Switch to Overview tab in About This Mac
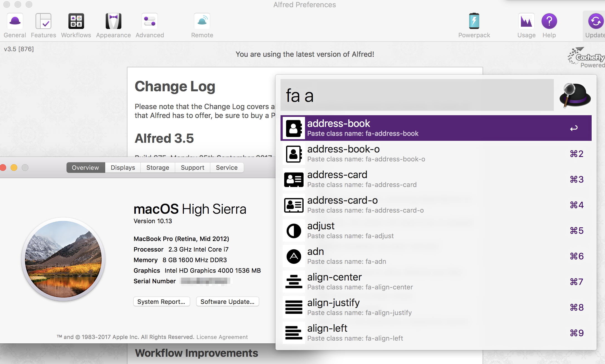Image resolution: width=605 pixels, height=364 pixels. 85,168
